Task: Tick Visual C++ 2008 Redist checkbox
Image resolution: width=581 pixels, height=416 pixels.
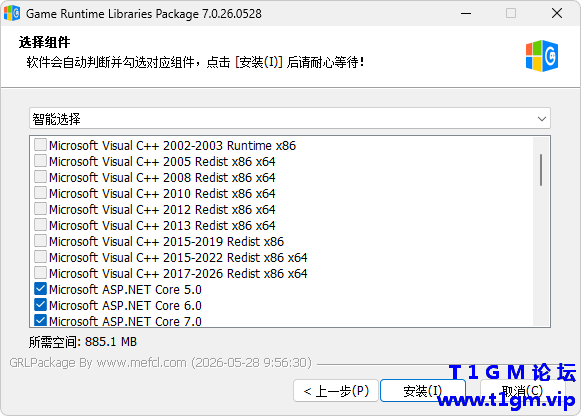Action: [40, 177]
